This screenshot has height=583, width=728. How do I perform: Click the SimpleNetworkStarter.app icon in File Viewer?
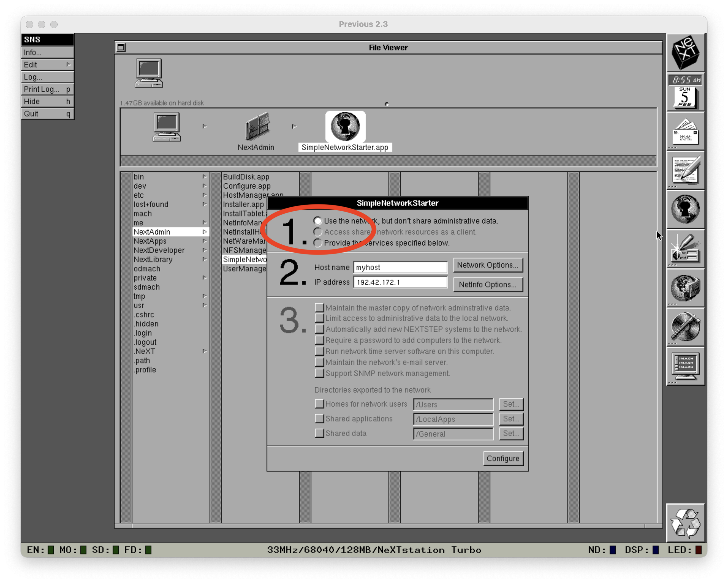click(x=345, y=127)
